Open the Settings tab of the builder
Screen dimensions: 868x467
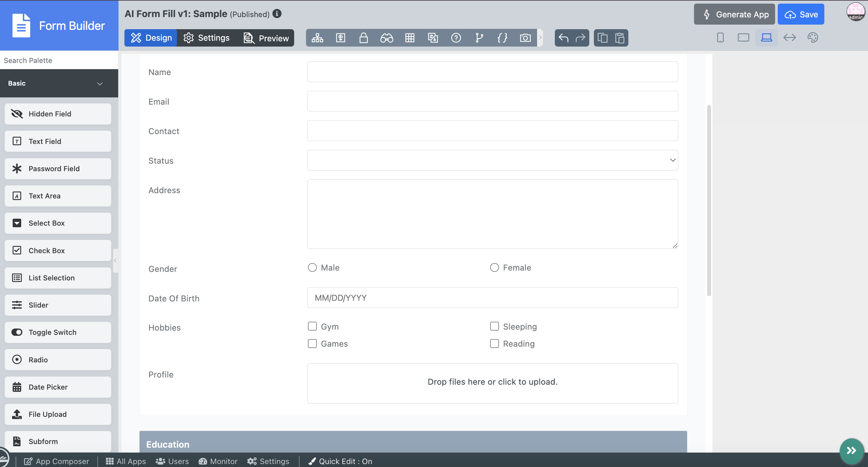point(206,38)
